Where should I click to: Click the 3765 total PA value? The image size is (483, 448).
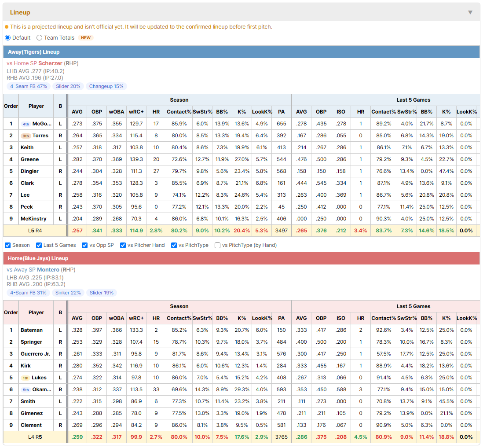pos(281,437)
